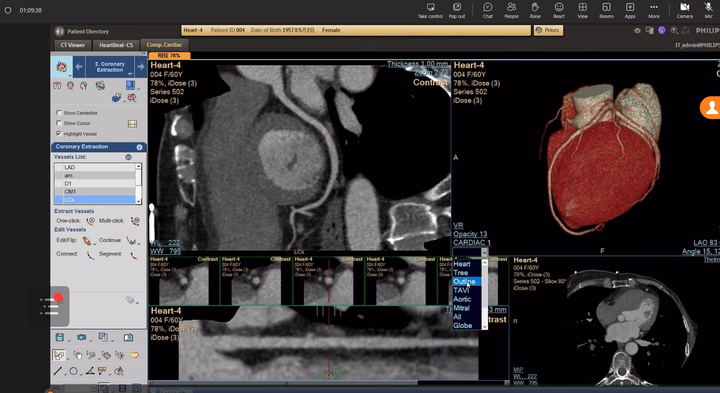Toggle the Camera in the meeting
Screen dimensions: 720x393
685,10
